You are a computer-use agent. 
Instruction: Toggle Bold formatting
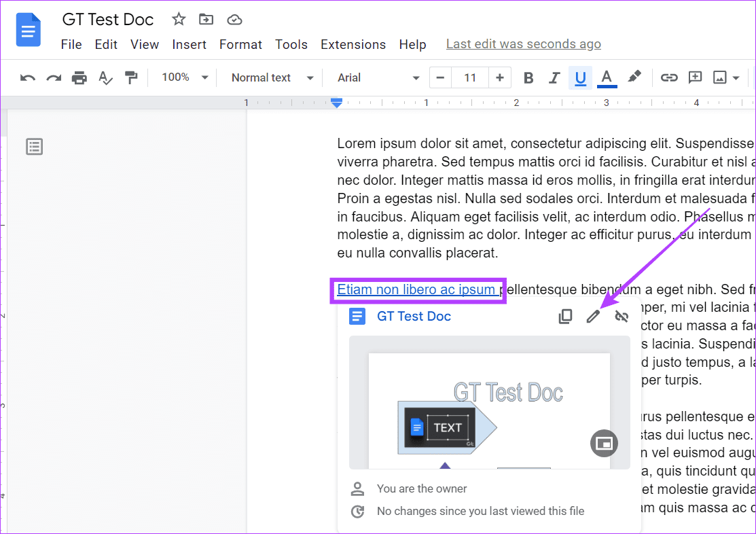coord(528,78)
